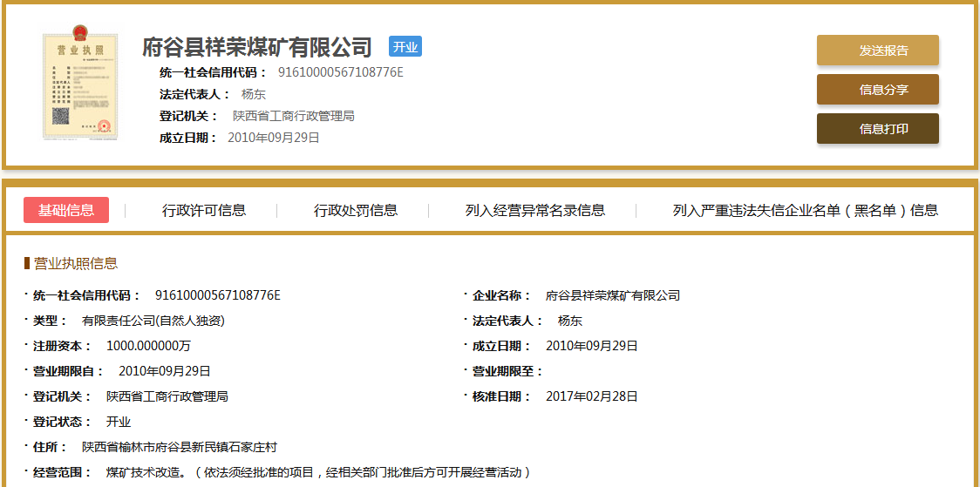Click the 成立日期 value beside the license thumbnail

[x=273, y=138]
